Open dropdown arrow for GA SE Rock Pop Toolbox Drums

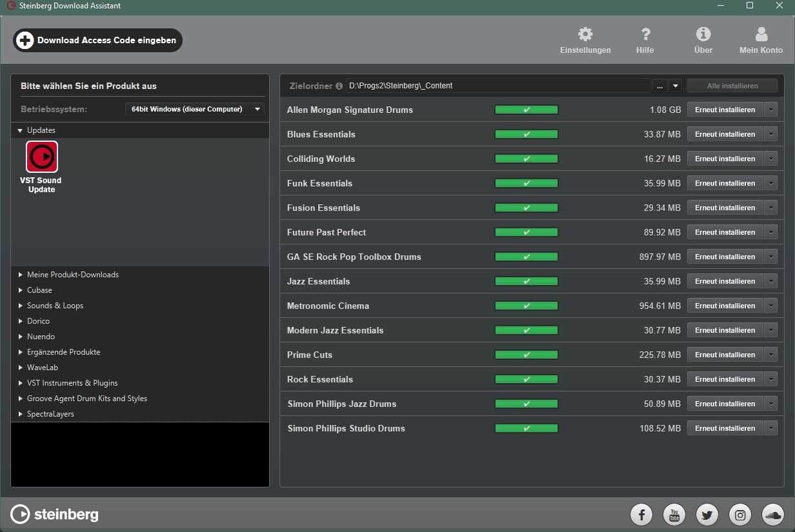coord(771,257)
